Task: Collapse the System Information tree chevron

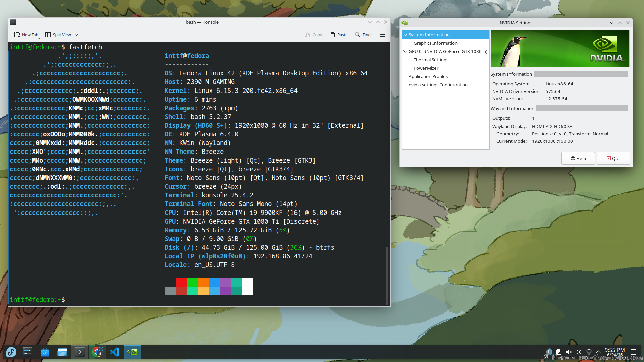Action: pyautogui.click(x=405, y=35)
